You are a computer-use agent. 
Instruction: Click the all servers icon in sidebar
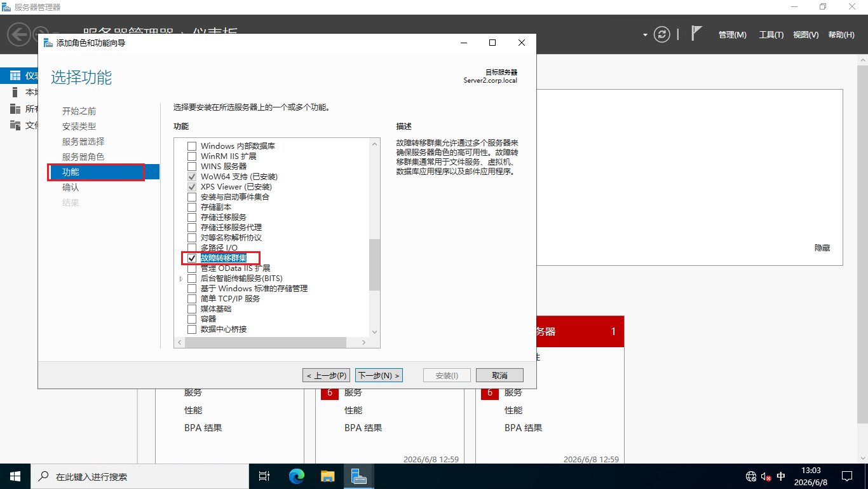(15, 109)
